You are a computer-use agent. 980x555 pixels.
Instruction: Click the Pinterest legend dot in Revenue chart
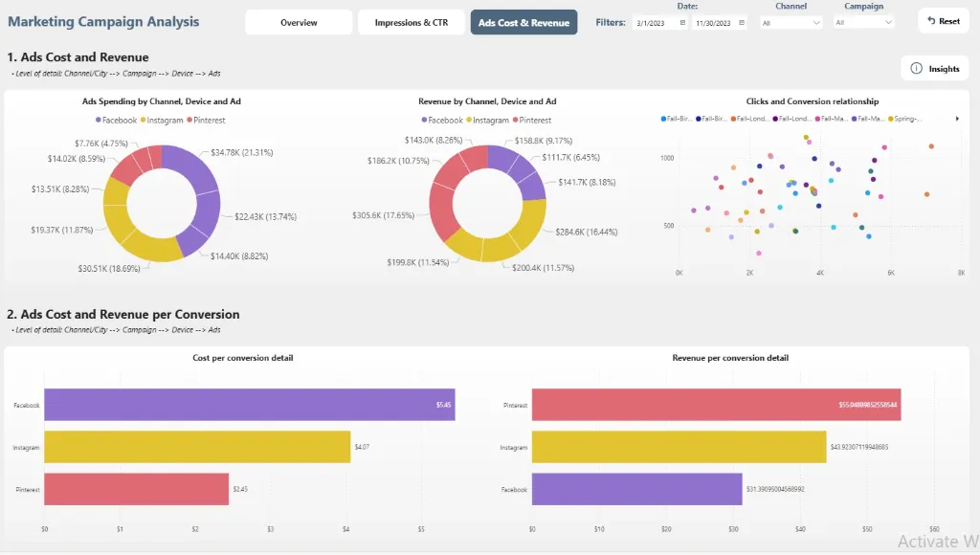[515, 121]
